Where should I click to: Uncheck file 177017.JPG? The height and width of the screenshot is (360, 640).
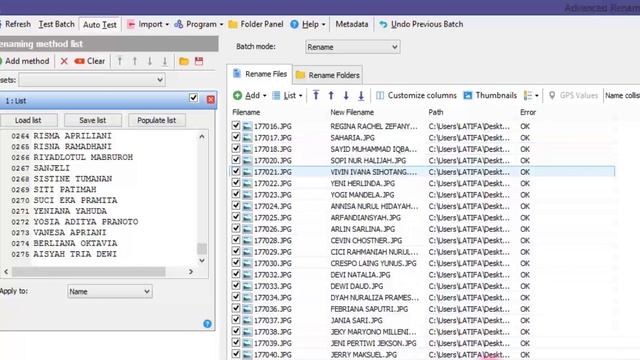236,137
